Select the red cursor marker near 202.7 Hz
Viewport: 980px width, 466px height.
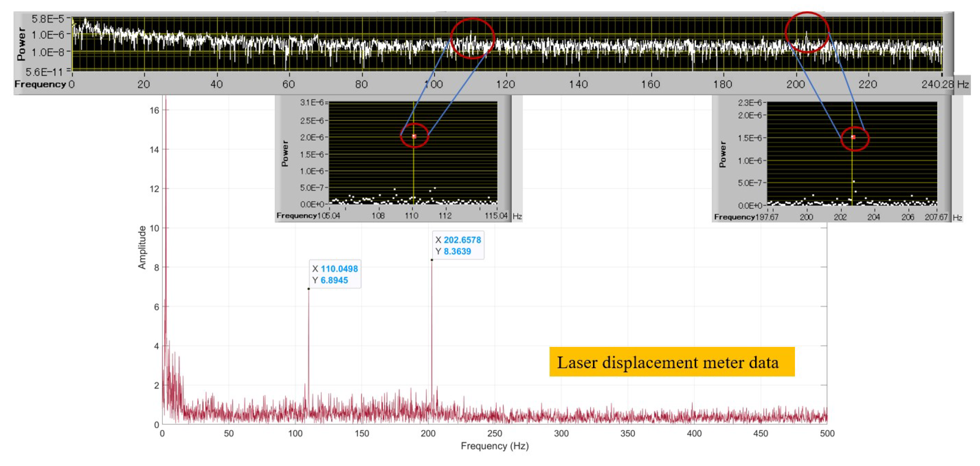coord(853,137)
